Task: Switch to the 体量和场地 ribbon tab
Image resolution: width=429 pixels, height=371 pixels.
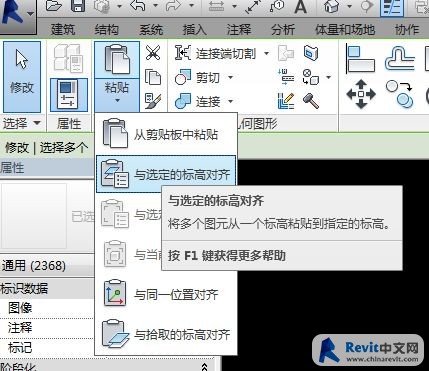Action: coord(345,30)
